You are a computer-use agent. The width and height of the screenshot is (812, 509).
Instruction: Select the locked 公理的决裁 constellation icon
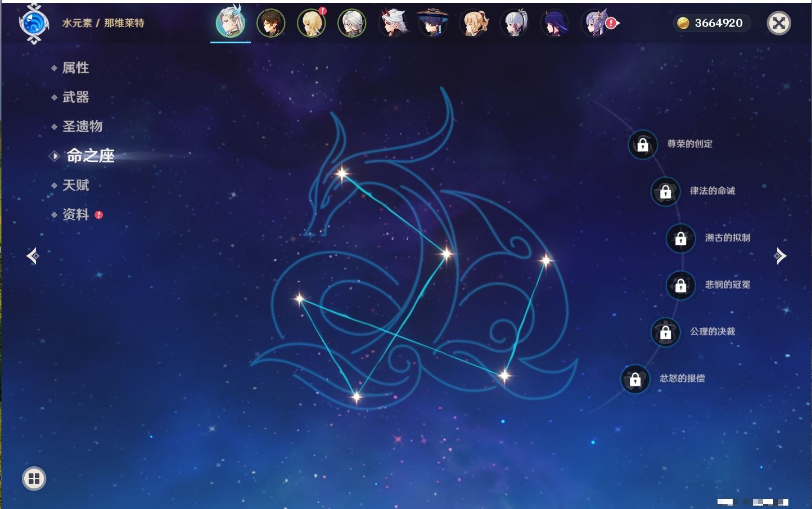[x=665, y=332]
